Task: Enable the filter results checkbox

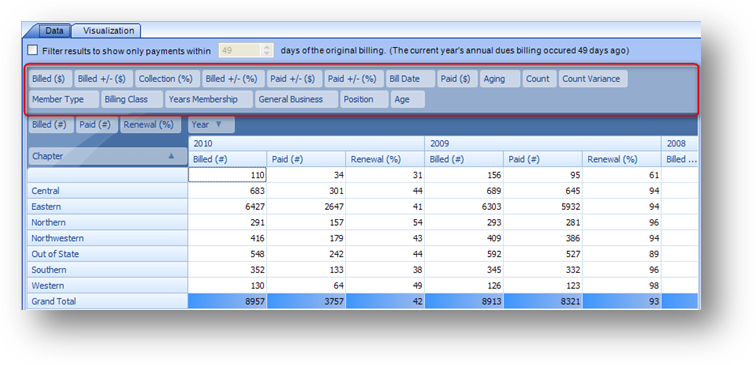Action: (x=32, y=50)
